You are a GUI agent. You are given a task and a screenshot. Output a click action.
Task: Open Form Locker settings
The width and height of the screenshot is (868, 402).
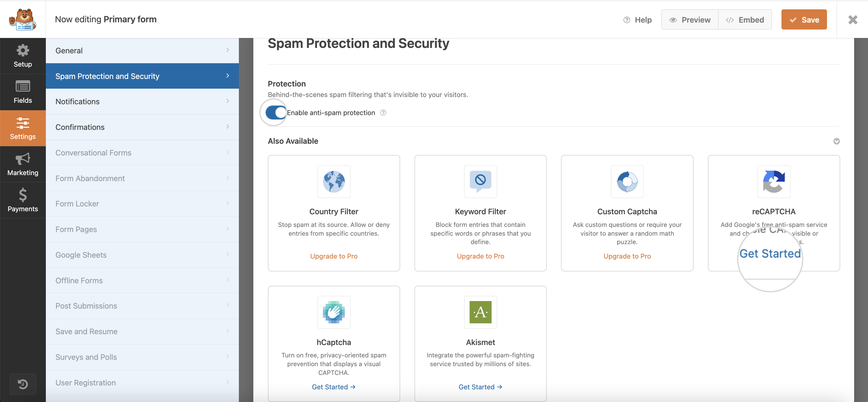[x=142, y=204]
